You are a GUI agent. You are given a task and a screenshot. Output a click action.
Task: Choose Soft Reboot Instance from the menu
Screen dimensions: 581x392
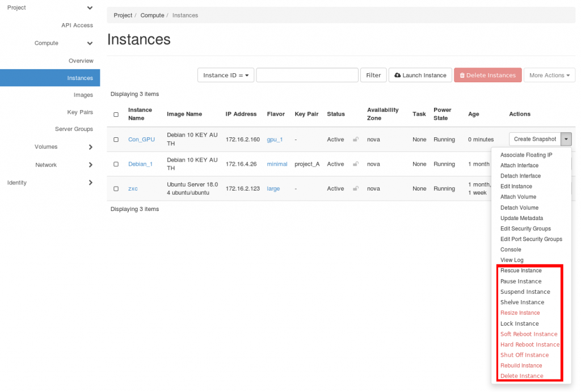[528, 334]
